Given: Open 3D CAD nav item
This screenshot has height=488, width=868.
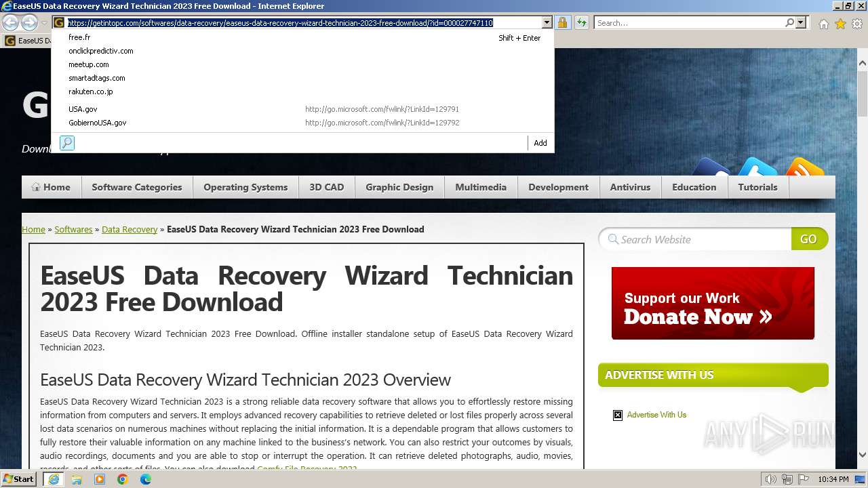Looking at the screenshot, I should 327,187.
